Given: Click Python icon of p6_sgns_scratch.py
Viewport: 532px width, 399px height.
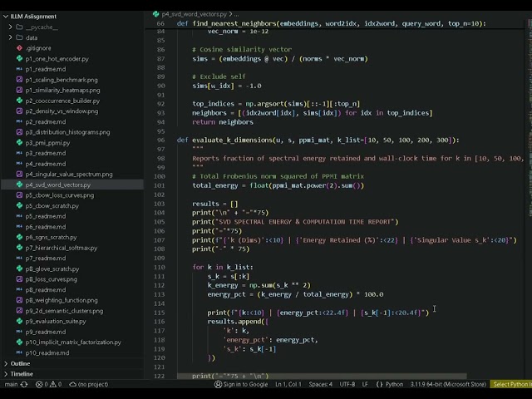Looking at the screenshot, I should (x=19, y=237).
